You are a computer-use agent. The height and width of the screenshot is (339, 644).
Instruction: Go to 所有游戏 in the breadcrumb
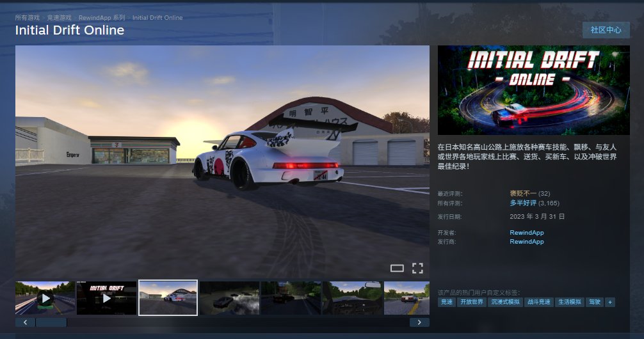click(26, 18)
